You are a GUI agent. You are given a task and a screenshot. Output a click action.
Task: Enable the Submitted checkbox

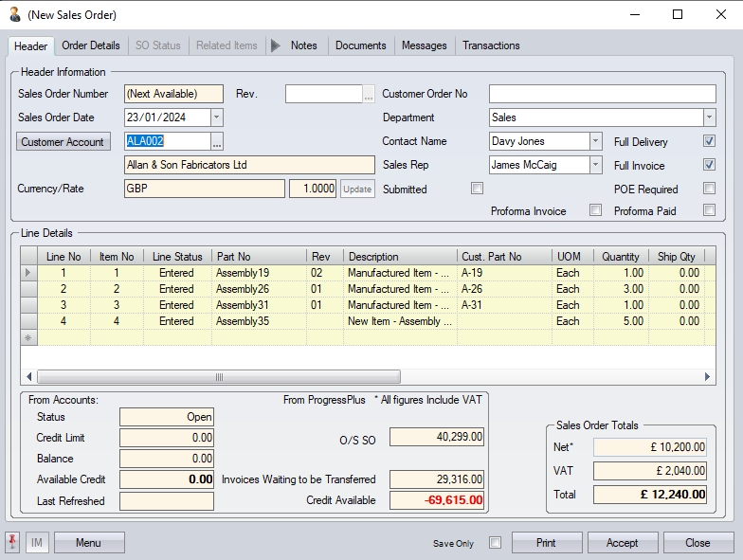point(477,189)
